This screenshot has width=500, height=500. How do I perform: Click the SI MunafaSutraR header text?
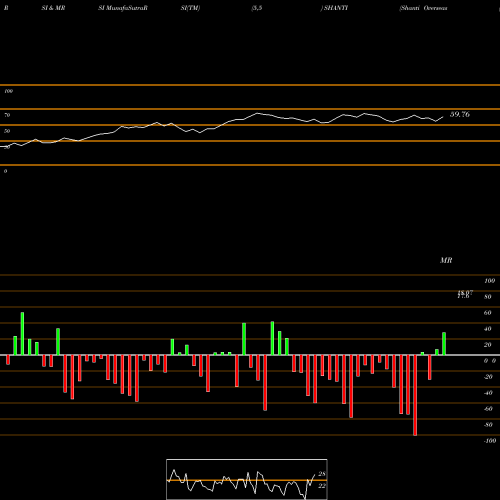(x=123, y=8)
